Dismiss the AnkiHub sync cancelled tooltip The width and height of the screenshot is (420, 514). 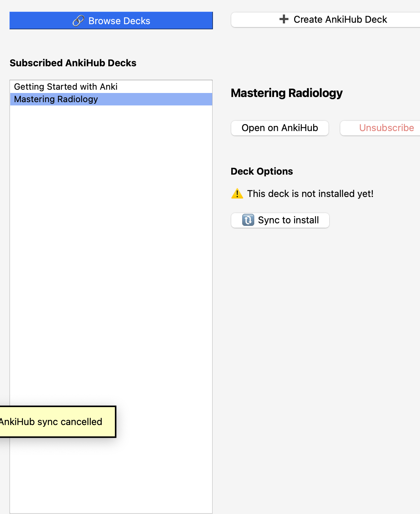click(51, 422)
